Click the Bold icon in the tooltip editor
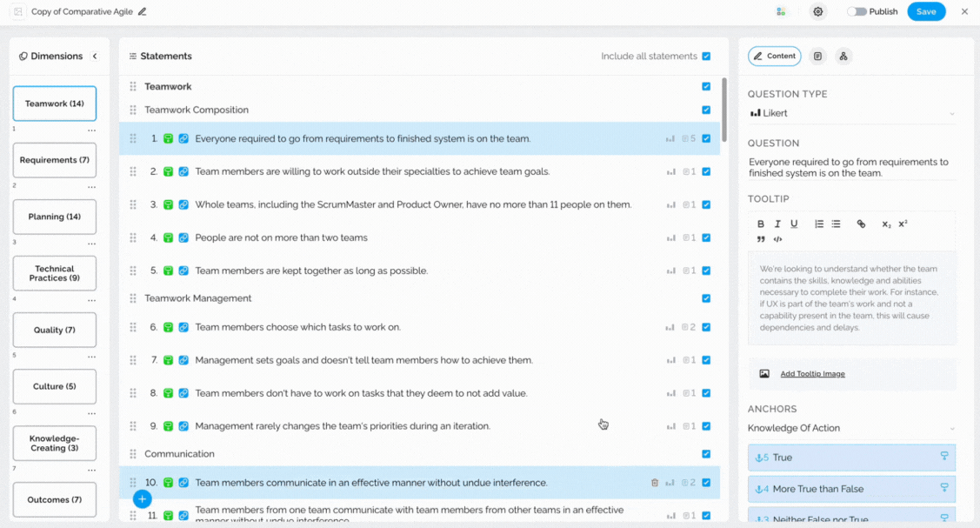980x528 pixels. [x=761, y=224]
